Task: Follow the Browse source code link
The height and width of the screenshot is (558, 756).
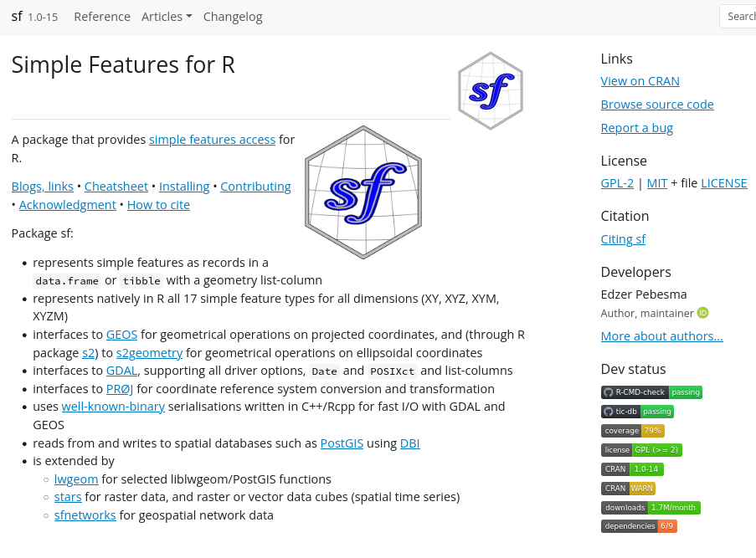Action: 657,105
